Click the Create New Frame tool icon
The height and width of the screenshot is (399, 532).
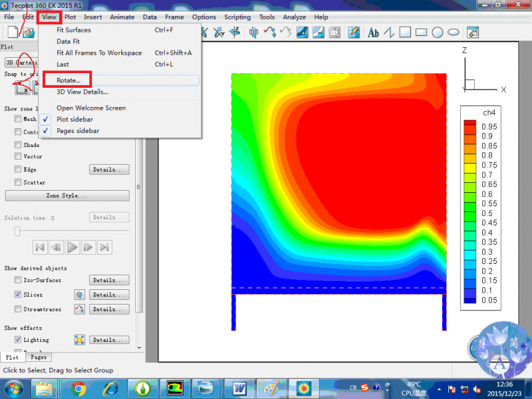(x=473, y=33)
